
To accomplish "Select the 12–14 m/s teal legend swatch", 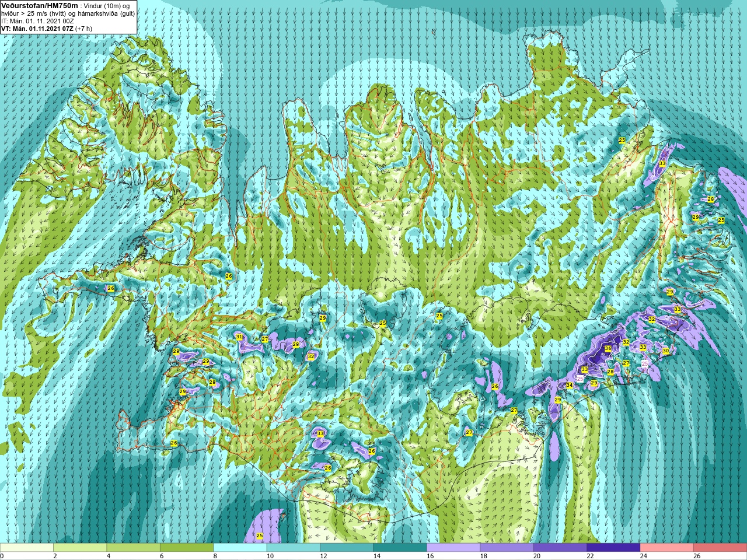I will point(347,548).
